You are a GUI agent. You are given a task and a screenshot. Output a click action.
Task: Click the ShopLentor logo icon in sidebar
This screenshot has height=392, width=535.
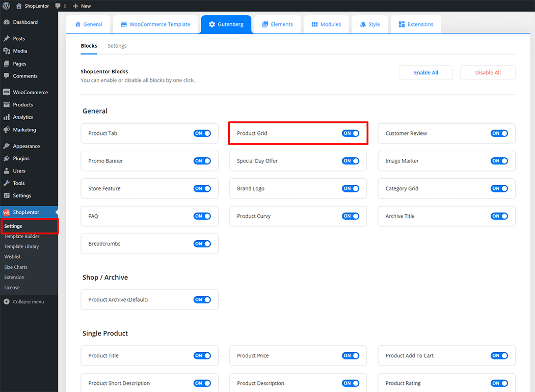pos(7,212)
